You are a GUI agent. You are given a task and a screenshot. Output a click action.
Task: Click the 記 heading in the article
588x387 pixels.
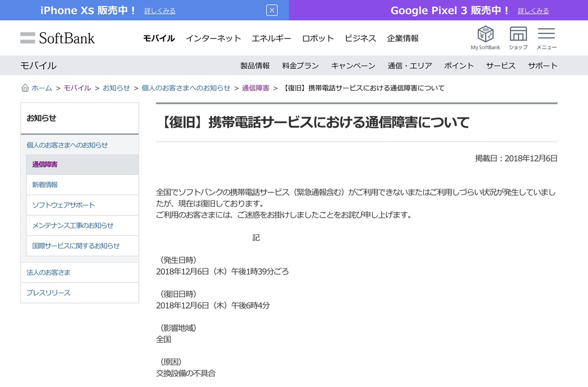click(x=256, y=238)
